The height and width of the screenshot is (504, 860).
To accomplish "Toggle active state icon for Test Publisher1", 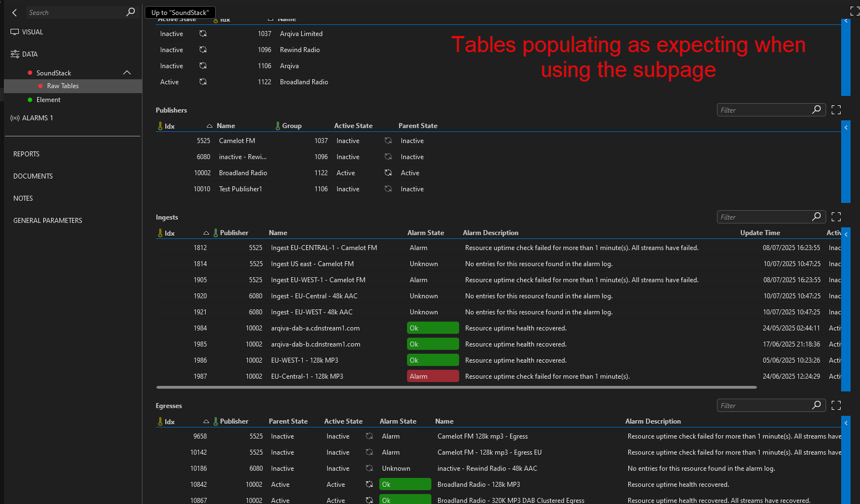I will click(388, 189).
